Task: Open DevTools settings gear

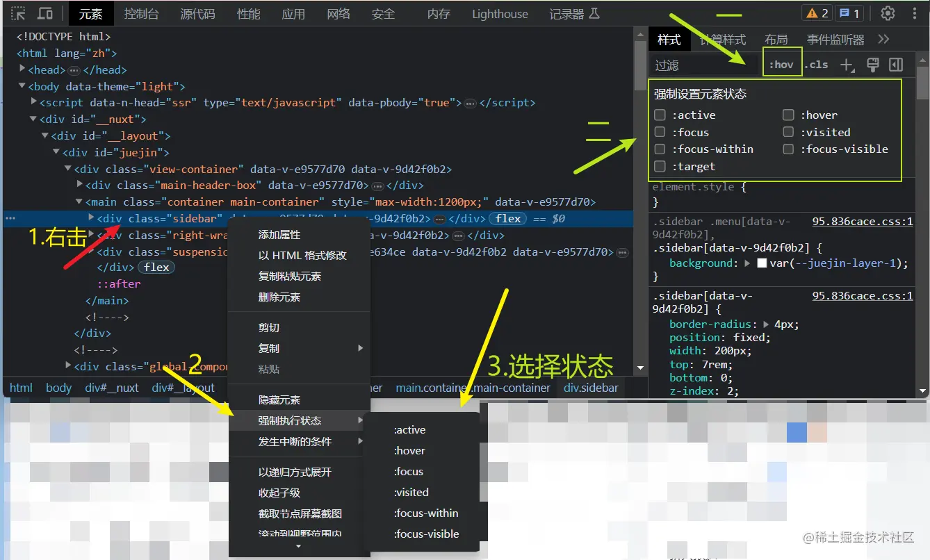Action: tap(888, 13)
